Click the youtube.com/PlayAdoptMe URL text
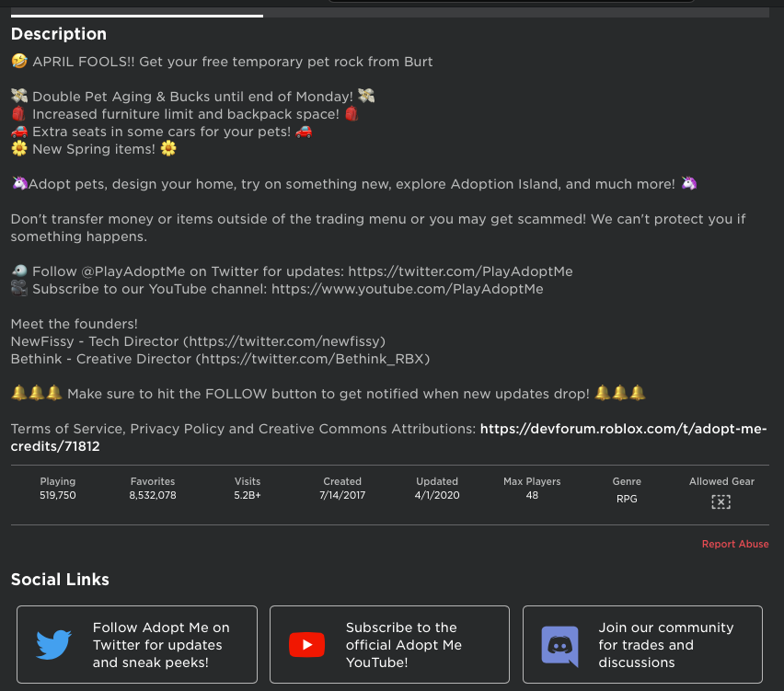Screen dimensions: 784x691 pos(407,289)
